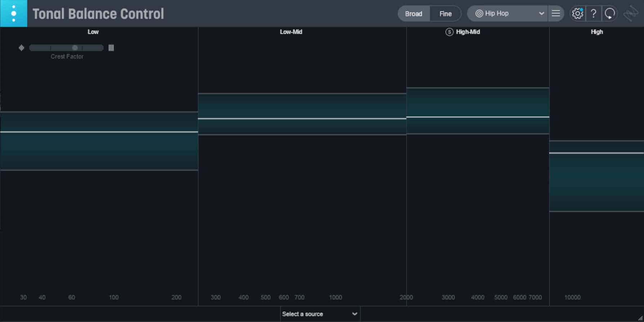
Task: Click the speech-bubble icon in the header
Action: coord(610,14)
